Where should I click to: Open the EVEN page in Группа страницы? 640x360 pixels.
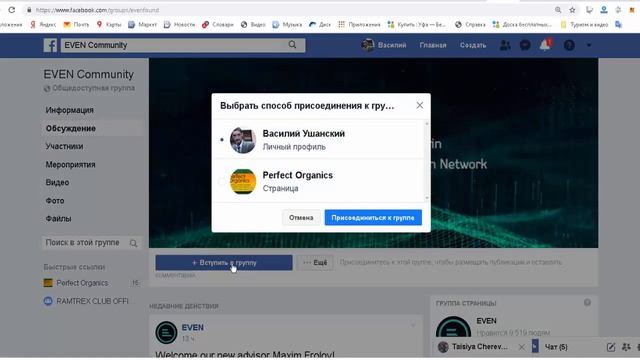click(487, 321)
